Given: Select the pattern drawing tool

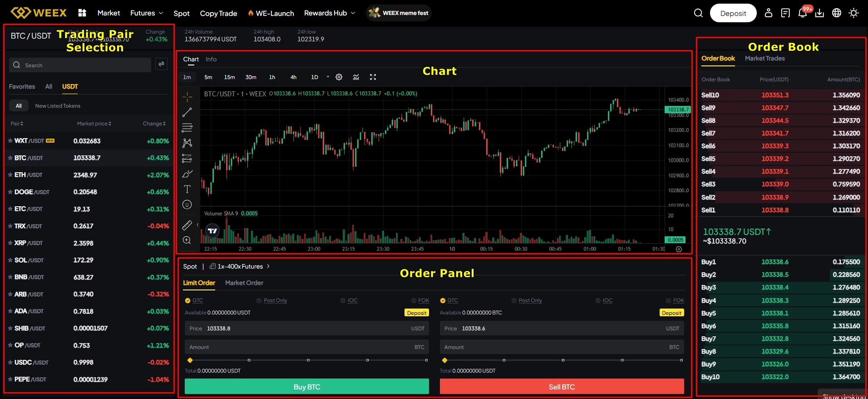Looking at the screenshot, I should (x=187, y=143).
